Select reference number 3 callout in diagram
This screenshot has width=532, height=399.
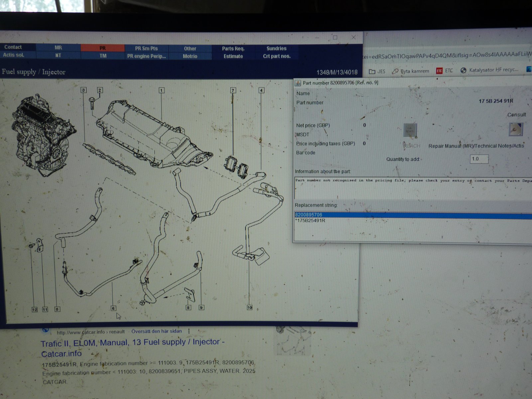click(x=83, y=90)
